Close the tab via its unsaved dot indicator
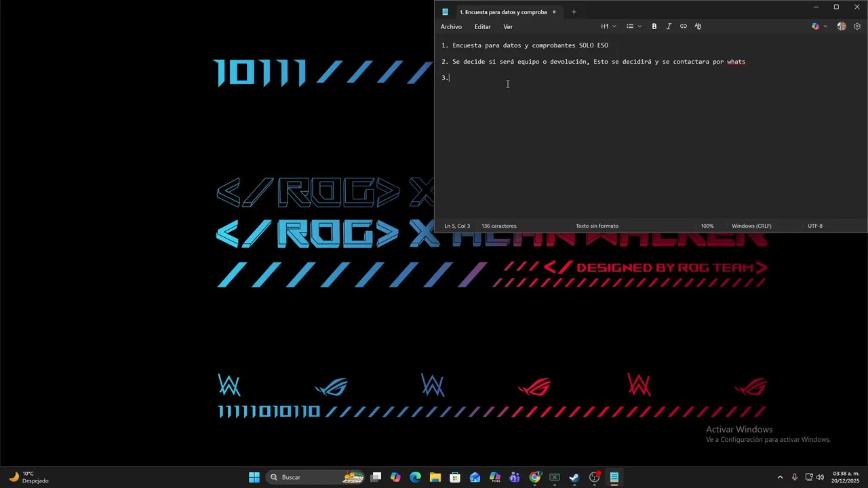This screenshot has width=868, height=488. point(554,12)
